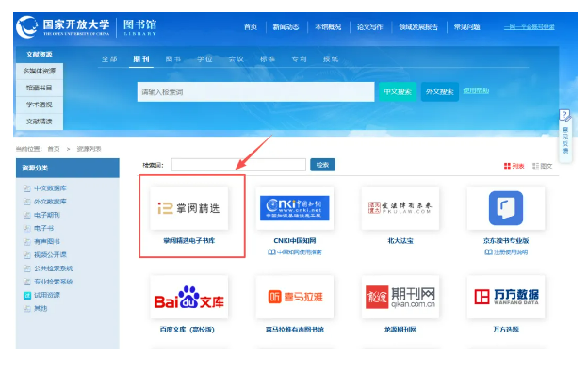
Task: Select 电子期刊 category
Action: (x=47, y=215)
